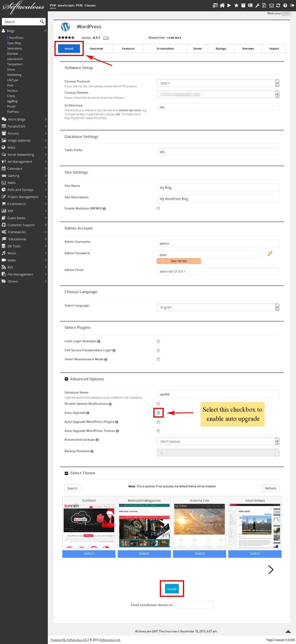Click the theme Search button
This screenshot has height=644, width=296.
[72, 488]
